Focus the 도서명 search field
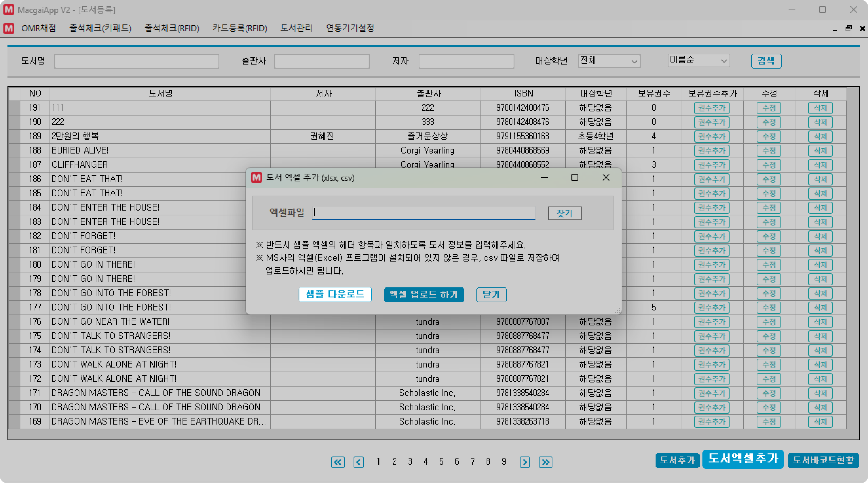Viewport: 868px width, 483px height. (x=136, y=61)
